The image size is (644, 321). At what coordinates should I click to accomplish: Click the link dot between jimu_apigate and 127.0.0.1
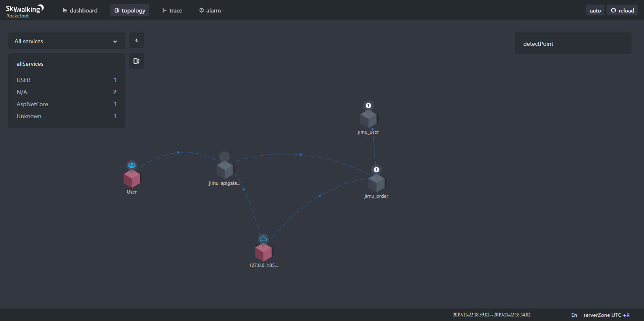pos(244,189)
